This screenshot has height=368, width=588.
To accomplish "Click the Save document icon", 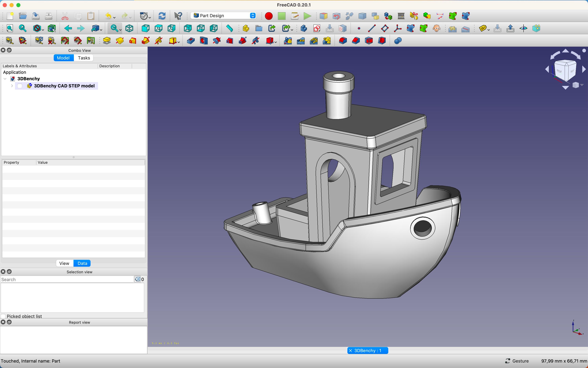I will [36, 16].
